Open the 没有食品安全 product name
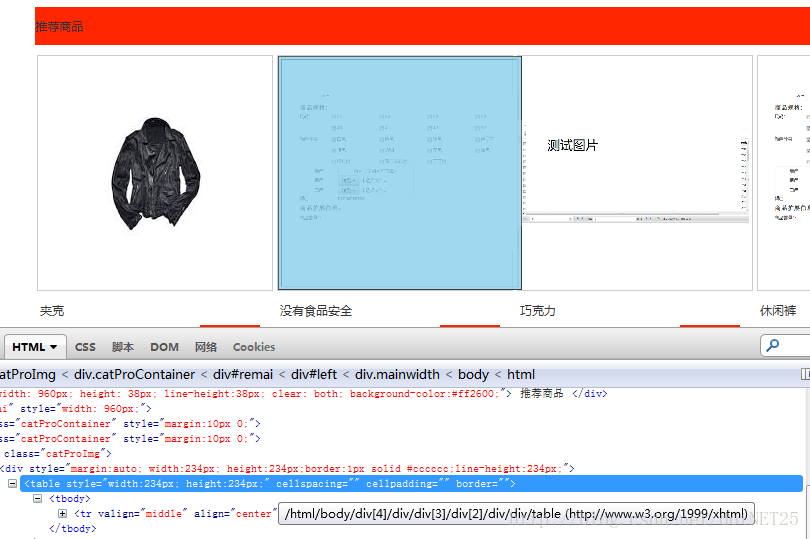This screenshot has width=810, height=539. pyautogui.click(x=316, y=311)
